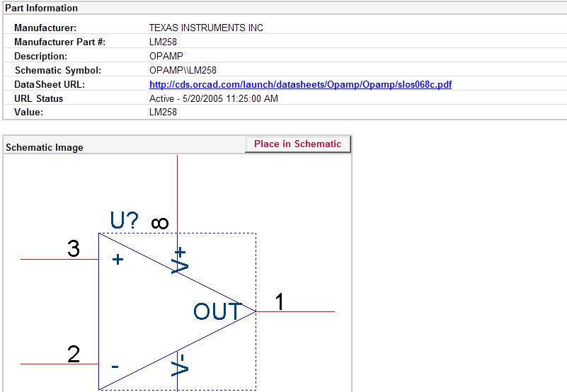Viewport: 567px width, 392px height.
Task: Click the Part Information section header
Action: [42, 8]
